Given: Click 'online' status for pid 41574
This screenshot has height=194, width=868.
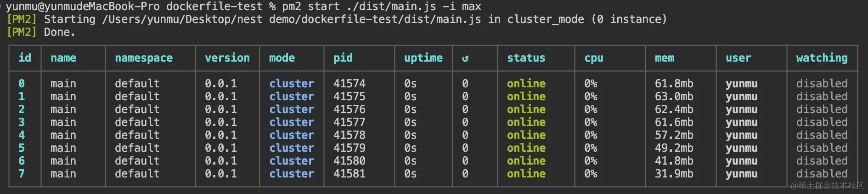Looking at the screenshot, I should pos(526,84).
